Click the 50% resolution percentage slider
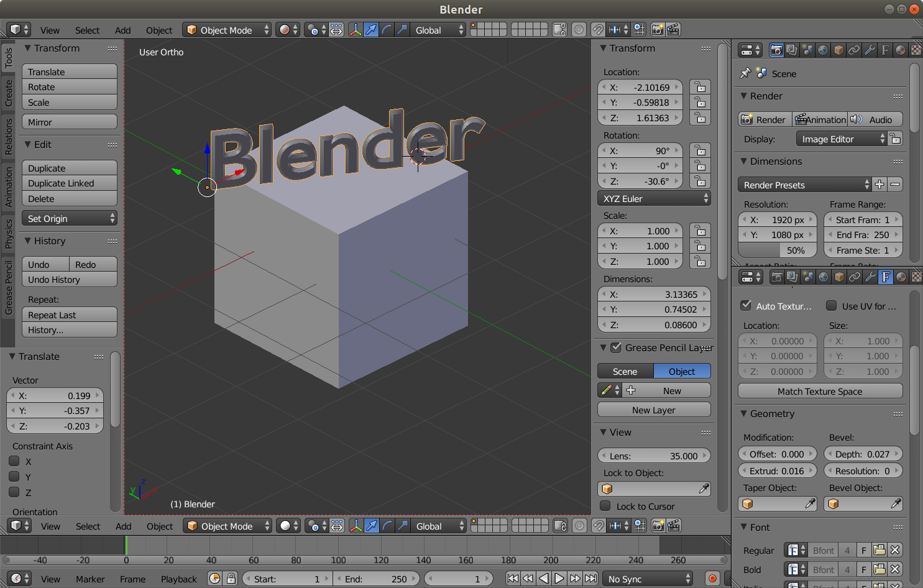The width and height of the screenshot is (923, 588). pyautogui.click(x=777, y=250)
